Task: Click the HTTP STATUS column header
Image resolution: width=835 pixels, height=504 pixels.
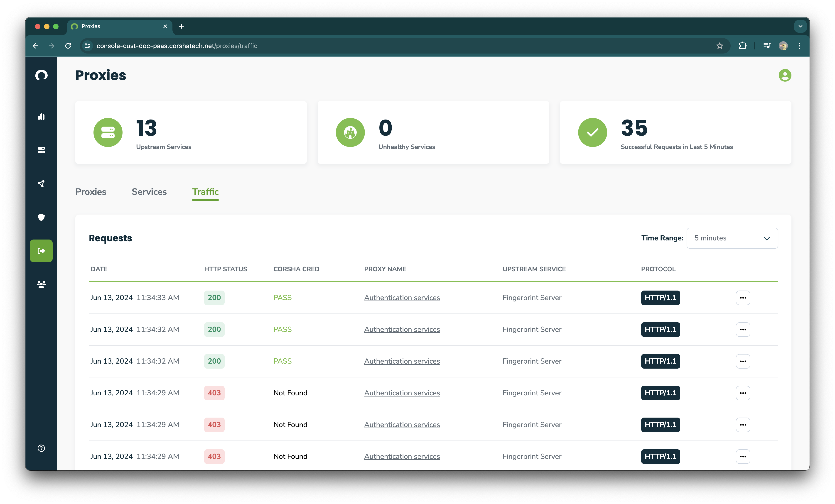Action: [225, 269]
